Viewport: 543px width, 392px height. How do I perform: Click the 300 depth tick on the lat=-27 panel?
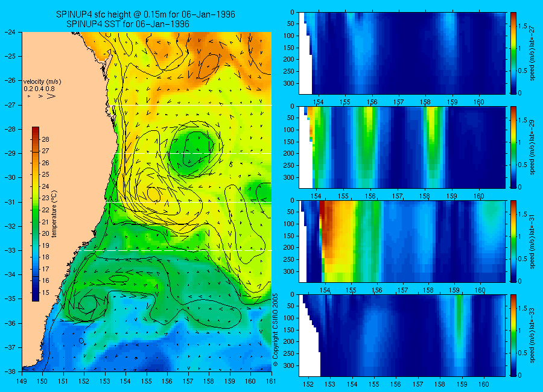pos(290,83)
